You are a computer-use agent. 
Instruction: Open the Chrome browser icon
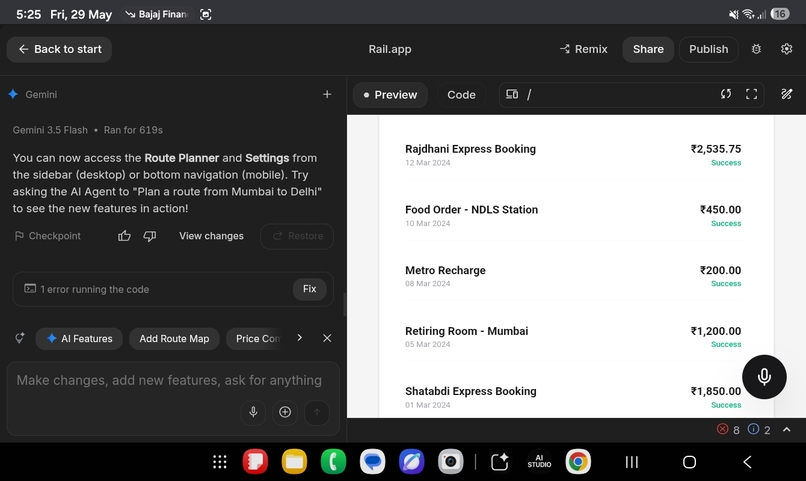pos(578,461)
